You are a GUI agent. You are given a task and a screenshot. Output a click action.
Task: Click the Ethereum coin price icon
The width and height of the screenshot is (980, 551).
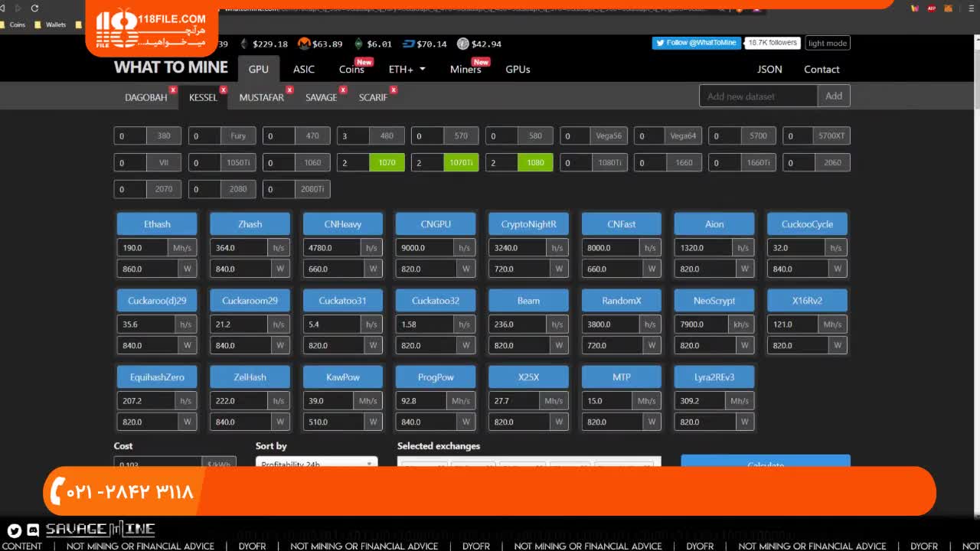tap(244, 44)
